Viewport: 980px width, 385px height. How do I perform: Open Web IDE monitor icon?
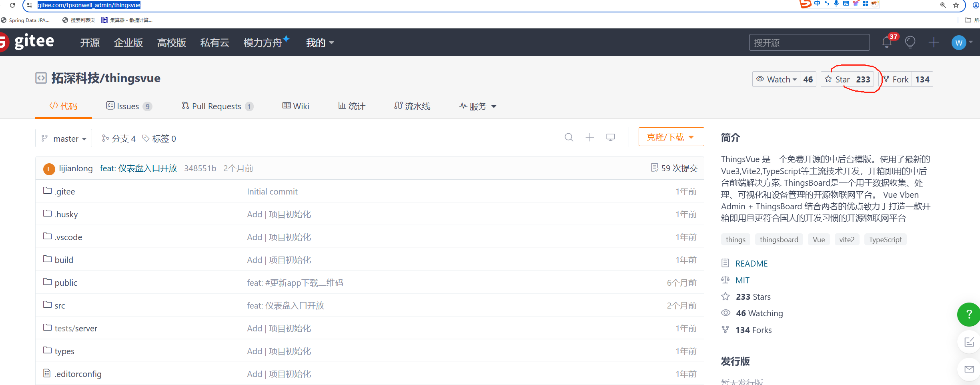click(611, 137)
